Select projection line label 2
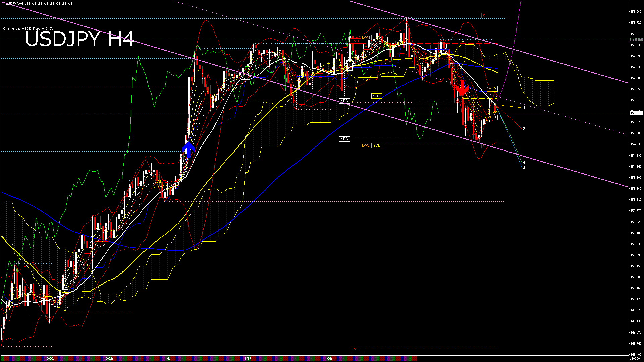 click(524, 129)
